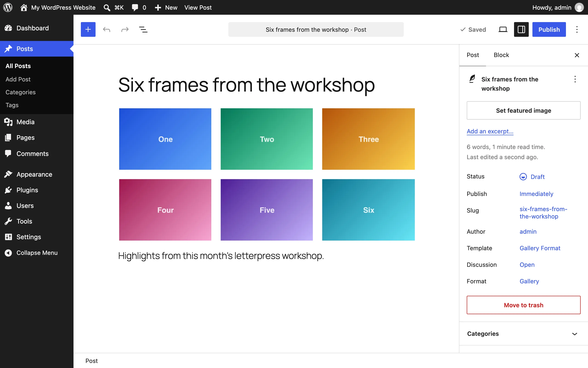Open the Howdy, admin account menu
This screenshot has width=588, height=368.
[x=558, y=7]
